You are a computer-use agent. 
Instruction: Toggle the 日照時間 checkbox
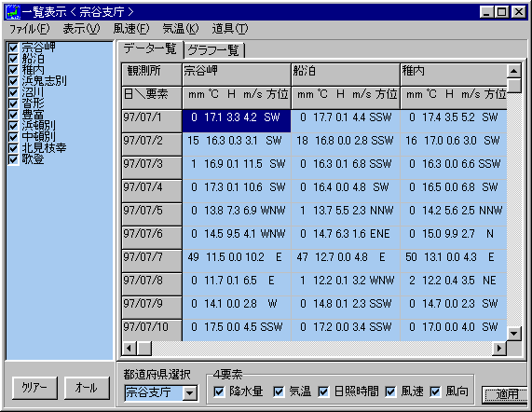tap(323, 391)
